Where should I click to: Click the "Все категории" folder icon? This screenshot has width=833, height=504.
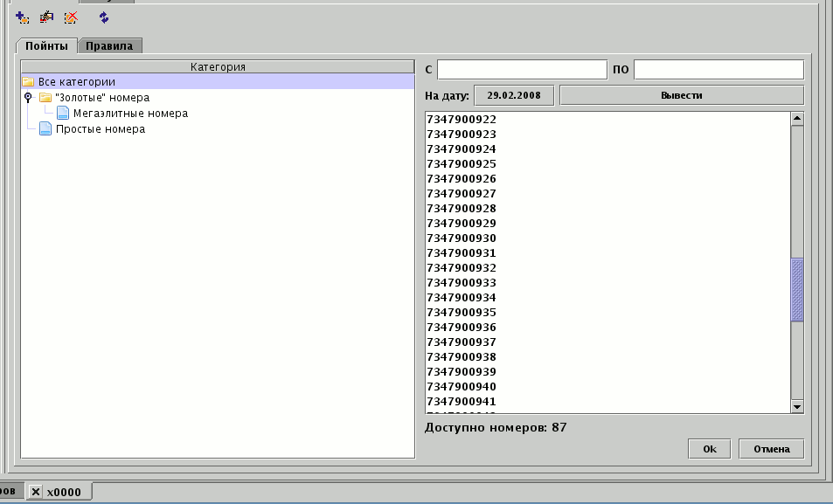pos(28,82)
